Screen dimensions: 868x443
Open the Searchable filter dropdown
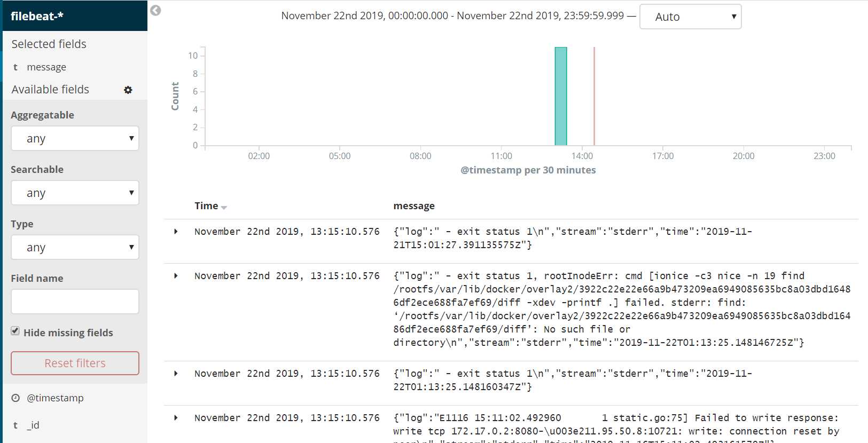tap(75, 193)
